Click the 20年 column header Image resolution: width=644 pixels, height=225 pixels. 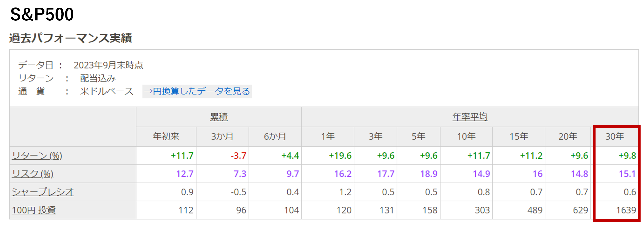[568, 136]
